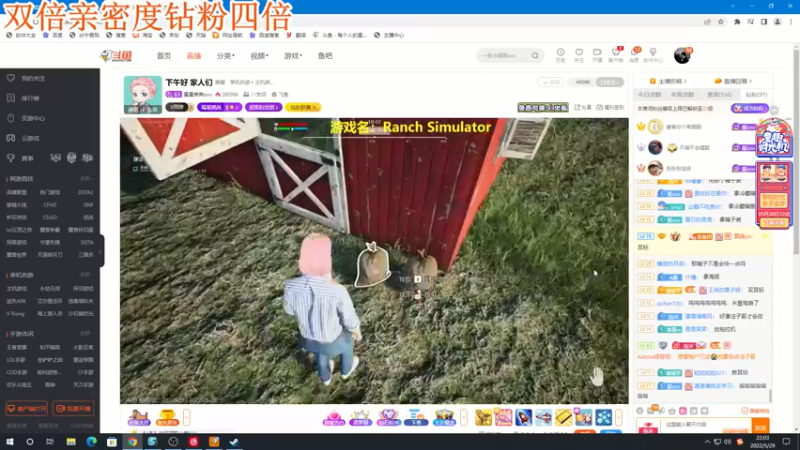Click the yellow diamond fans badge button
Image resolution: width=800 pixels, height=450 pixels.
click(303, 107)
